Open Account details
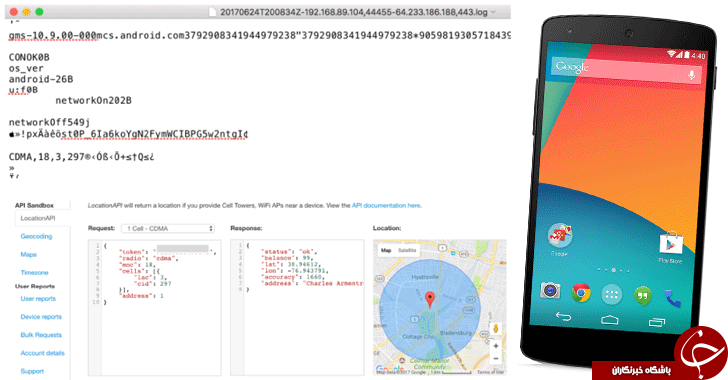The image size is (728, 380). [42, 353]
